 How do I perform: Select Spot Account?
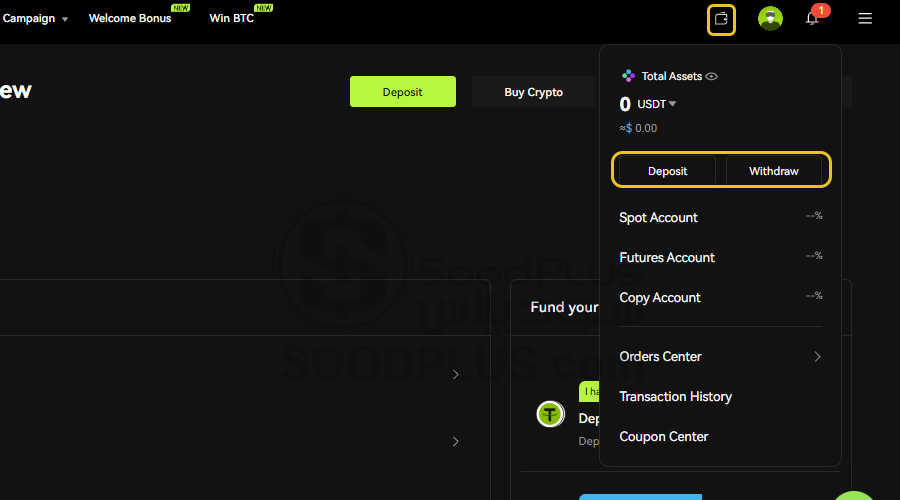(658, 218)
